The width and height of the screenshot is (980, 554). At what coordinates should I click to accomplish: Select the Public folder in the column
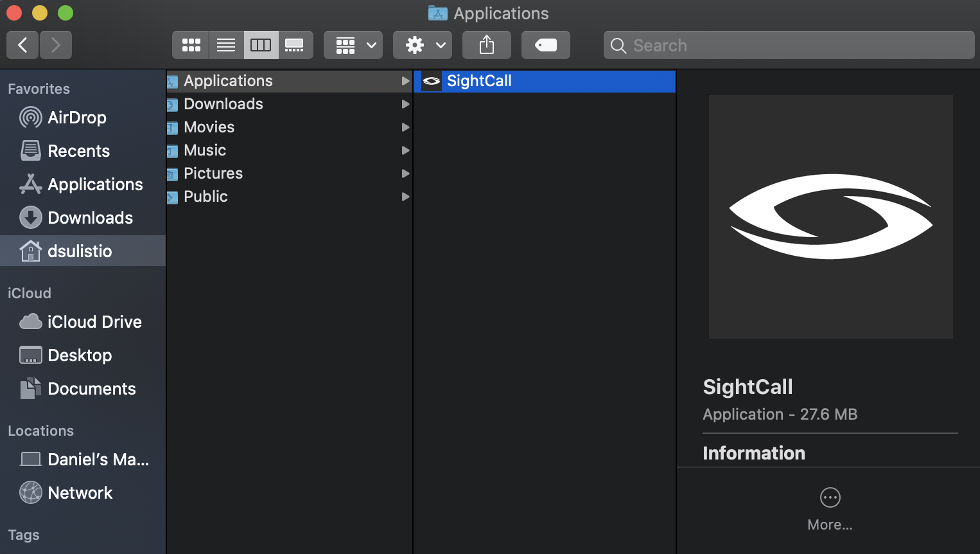pos(289,197)
